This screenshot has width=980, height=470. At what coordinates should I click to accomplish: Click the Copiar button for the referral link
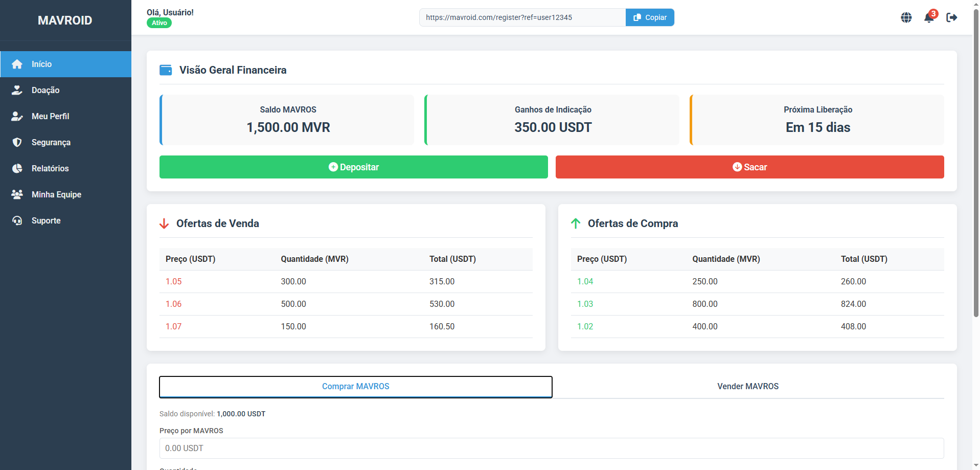[x=650, y=17]
